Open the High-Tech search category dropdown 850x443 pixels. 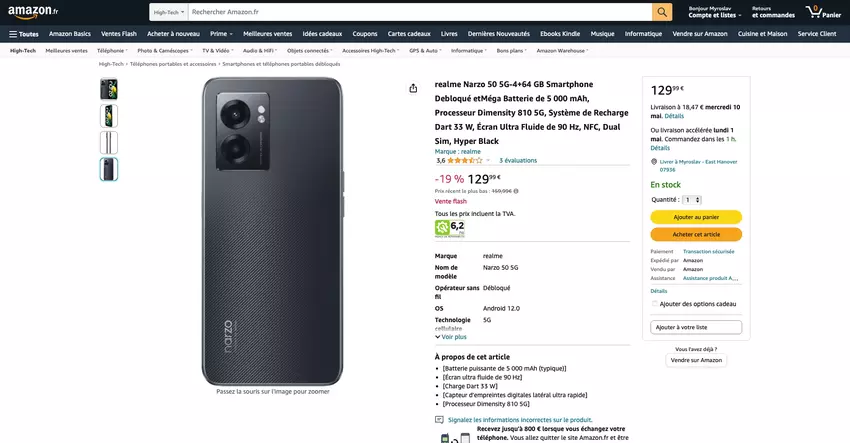point(168,12)
